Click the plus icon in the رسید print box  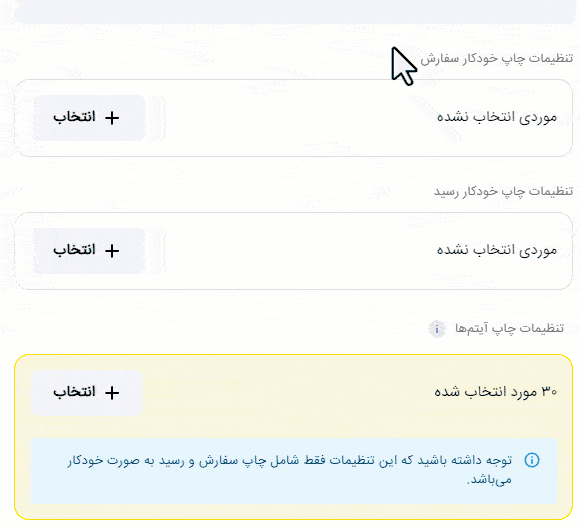pyautogui.click(x=112, y=251)
